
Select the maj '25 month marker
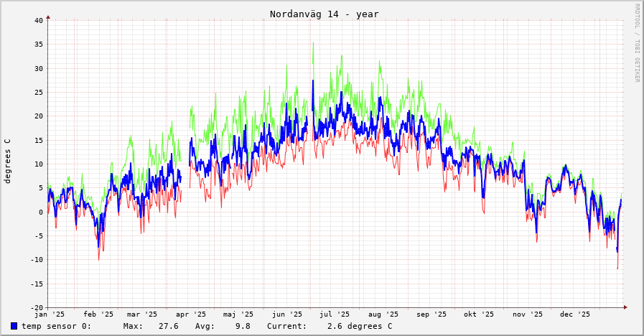point(238,314)
